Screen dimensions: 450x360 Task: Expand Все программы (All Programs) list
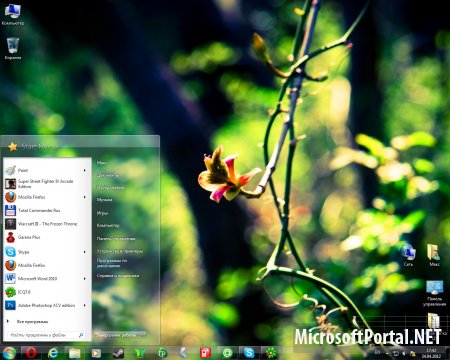tap(28, 321)
